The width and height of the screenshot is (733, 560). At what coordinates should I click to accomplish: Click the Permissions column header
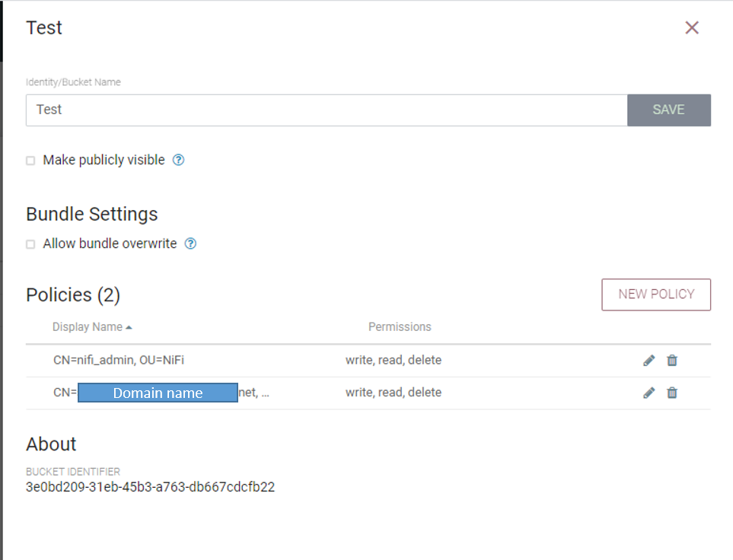click(x=400, y=326)
